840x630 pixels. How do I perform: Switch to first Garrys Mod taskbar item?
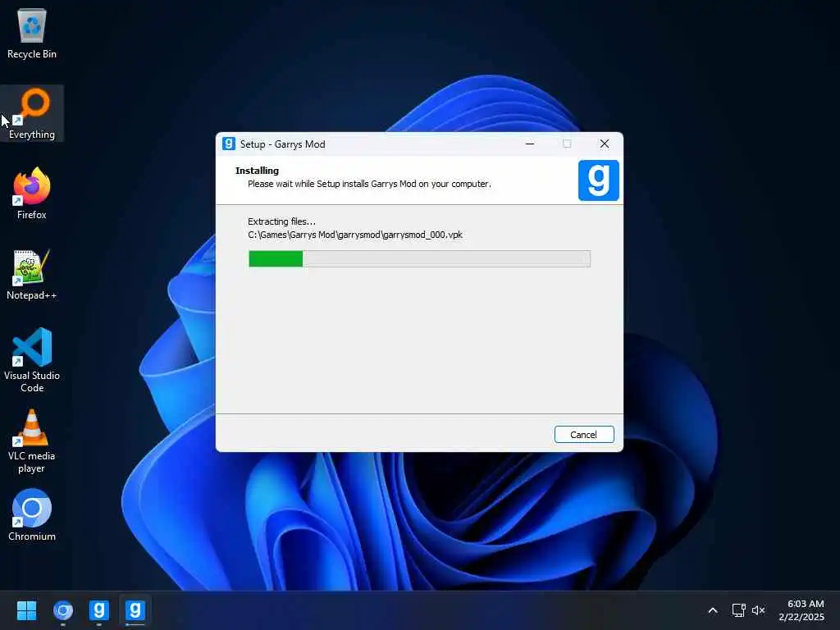[99, 610]
